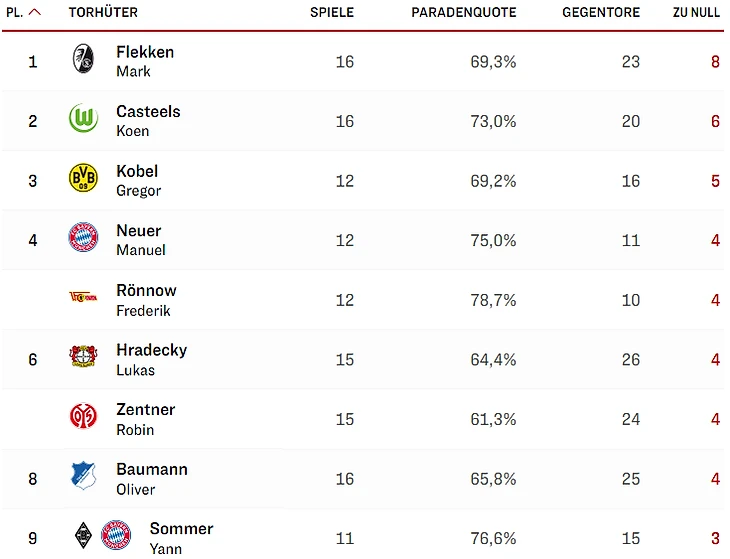This screenshot has width=730, height=559.
Task: Click Borussia Dortmund logo beside Kobel
Action: coord(83,179)
